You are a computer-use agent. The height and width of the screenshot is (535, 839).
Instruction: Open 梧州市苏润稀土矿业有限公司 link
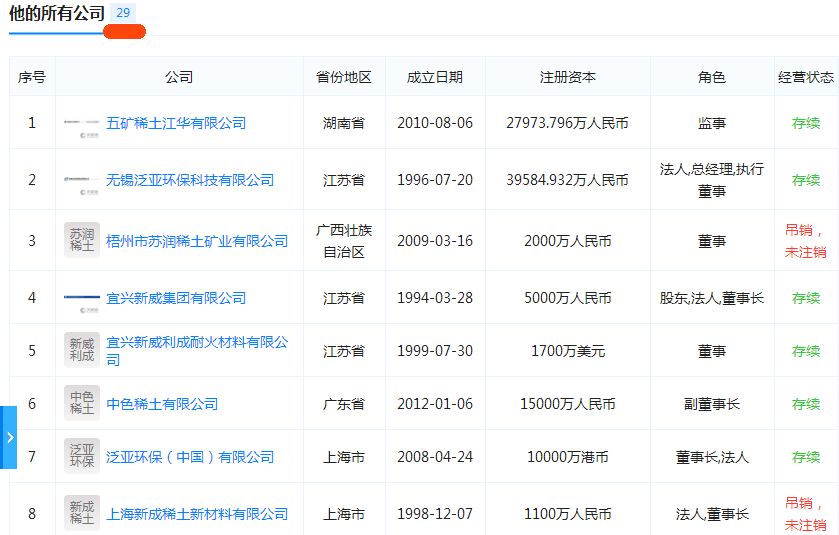click(197, 241)
